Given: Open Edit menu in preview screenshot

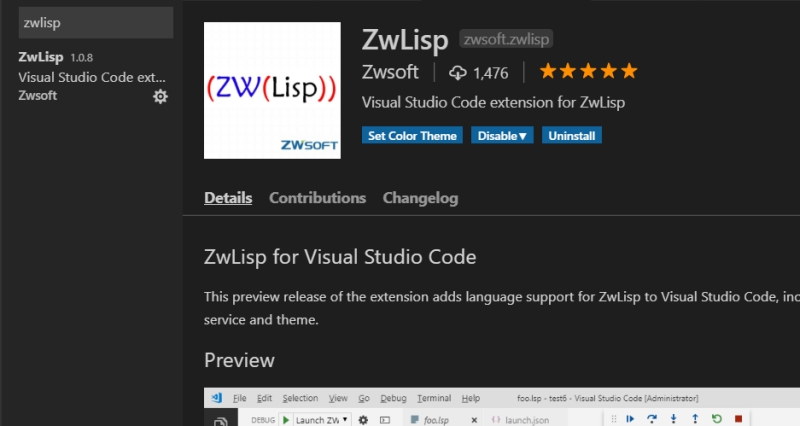Looking at the screenshot, I should point(264,398).
